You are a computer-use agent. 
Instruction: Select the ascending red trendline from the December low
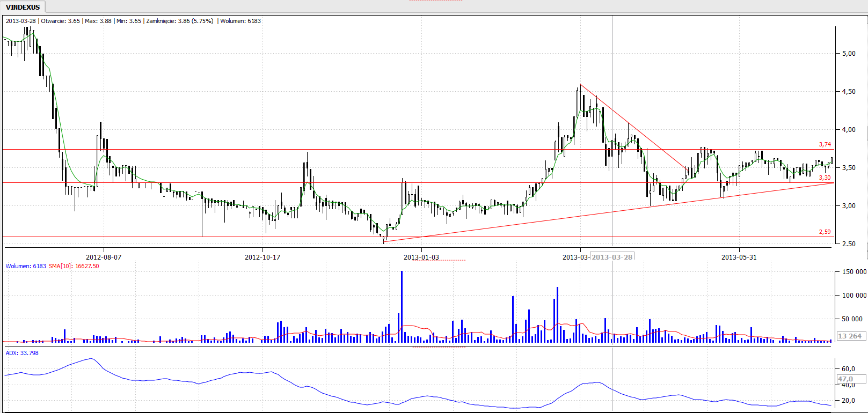tap(608, 212)
